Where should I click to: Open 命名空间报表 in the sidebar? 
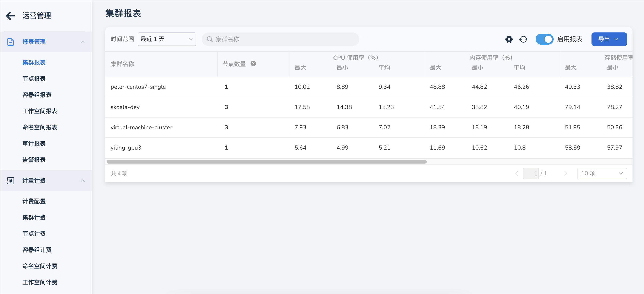[x=40, y=127]
